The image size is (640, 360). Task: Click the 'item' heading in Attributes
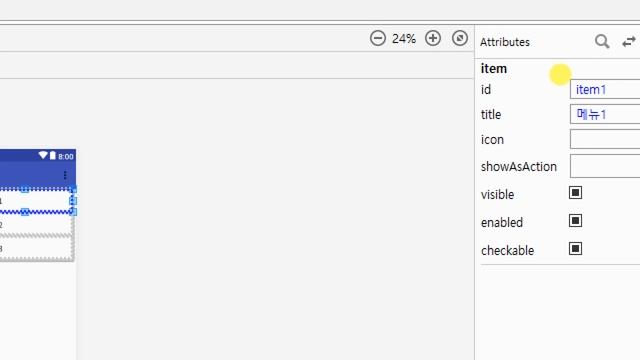coord(493,69)
